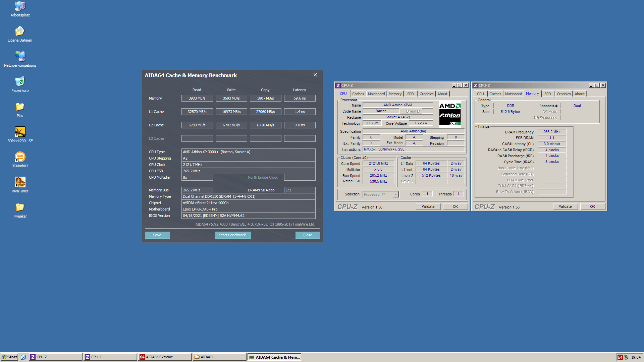Click CAS# Latency value 3.0 clocks

[x=552, y=144]
